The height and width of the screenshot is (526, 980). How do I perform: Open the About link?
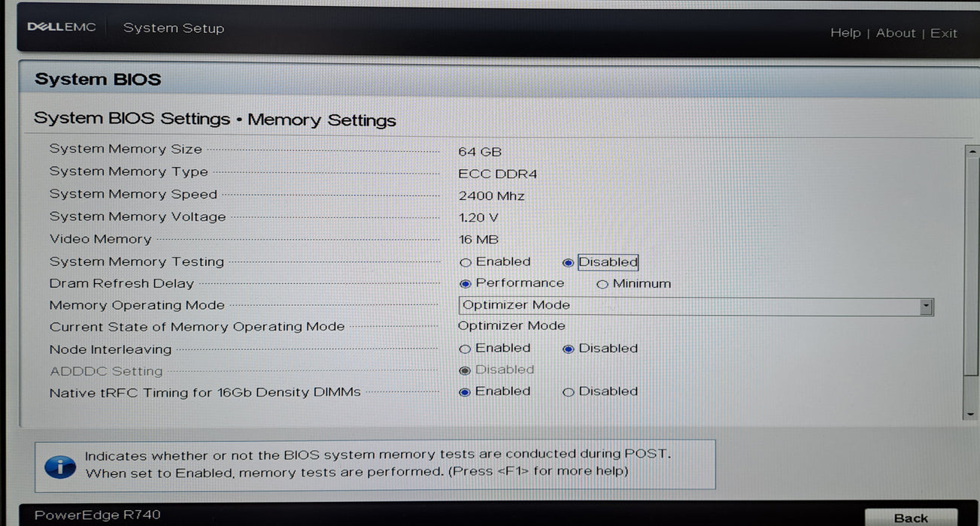[x=896, y=33]
